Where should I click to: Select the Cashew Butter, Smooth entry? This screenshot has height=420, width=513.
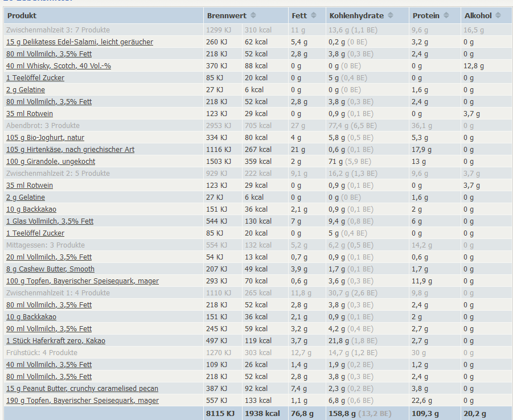[x=49, y=269]
